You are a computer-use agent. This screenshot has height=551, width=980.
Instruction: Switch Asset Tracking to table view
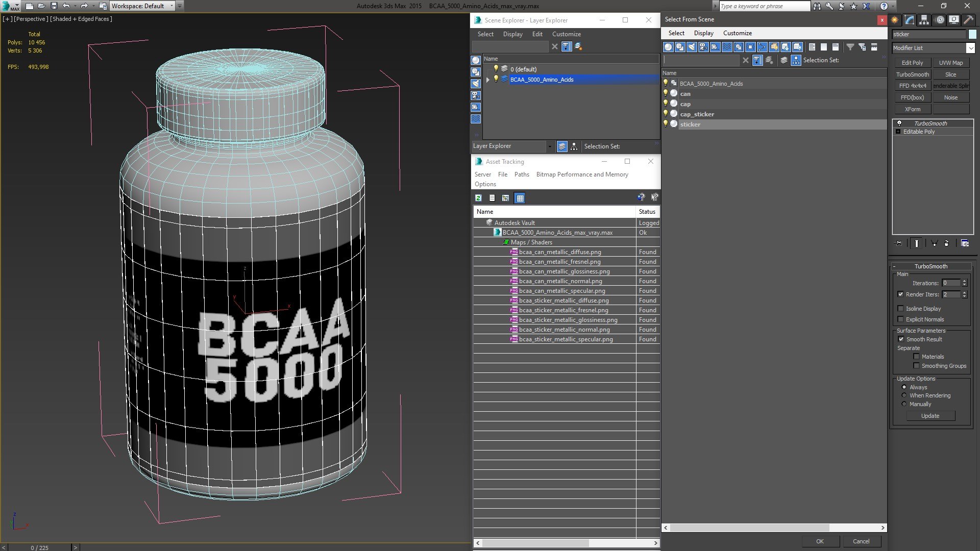(x=520, y=198)
